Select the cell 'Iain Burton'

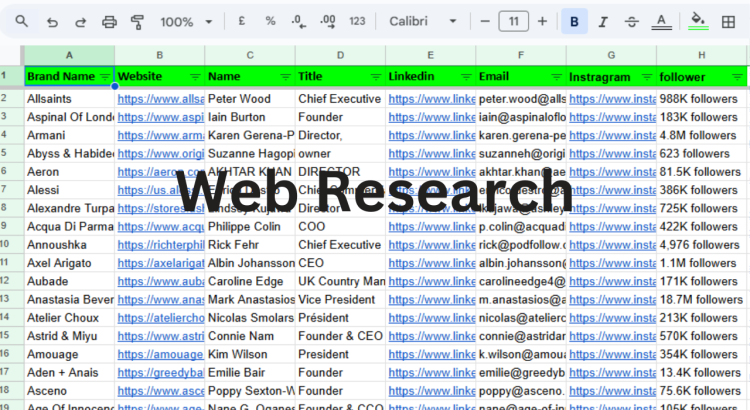tap(250, 117)
